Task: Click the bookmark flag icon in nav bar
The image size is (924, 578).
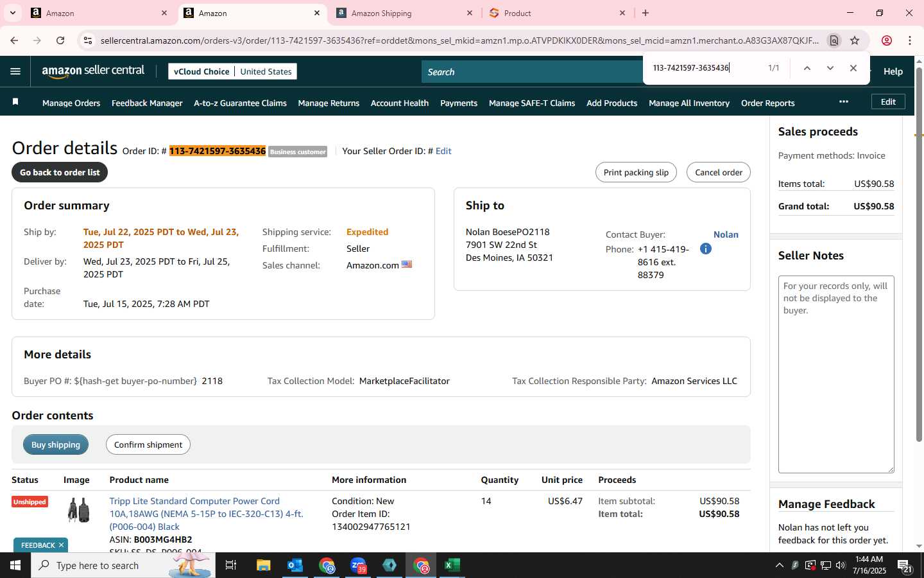Action: coord(15,102)
